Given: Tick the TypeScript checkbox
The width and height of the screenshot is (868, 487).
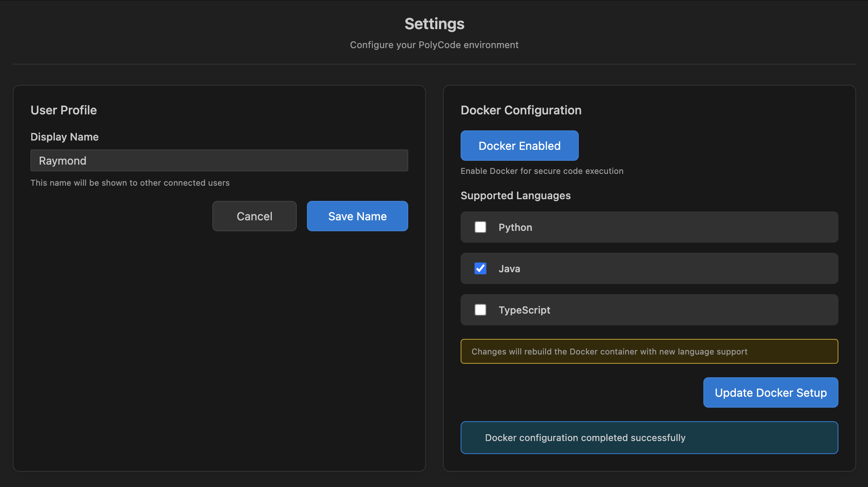Looking at the screenshot, I should coord(480,310).
